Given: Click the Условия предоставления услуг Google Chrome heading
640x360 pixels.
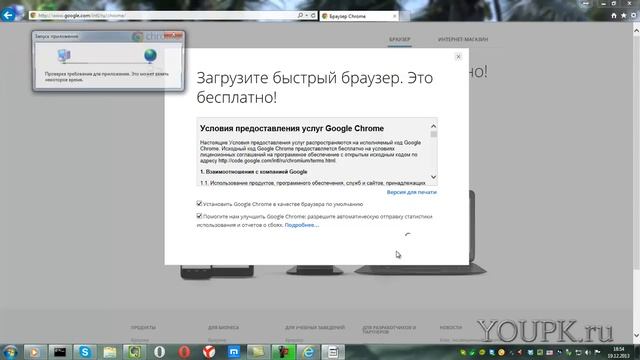Looking at the screenshot, I should pos(292,129).
